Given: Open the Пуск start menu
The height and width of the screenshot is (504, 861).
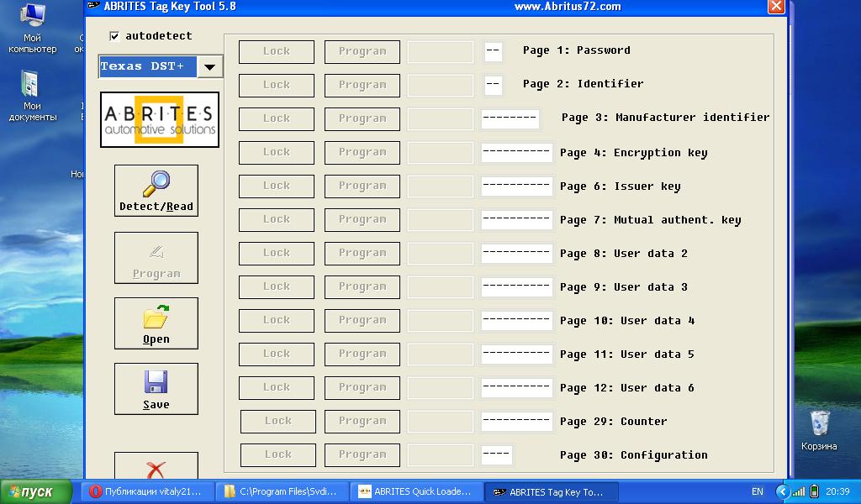Looking at the screenshot, I should click(x=36, y=491).
